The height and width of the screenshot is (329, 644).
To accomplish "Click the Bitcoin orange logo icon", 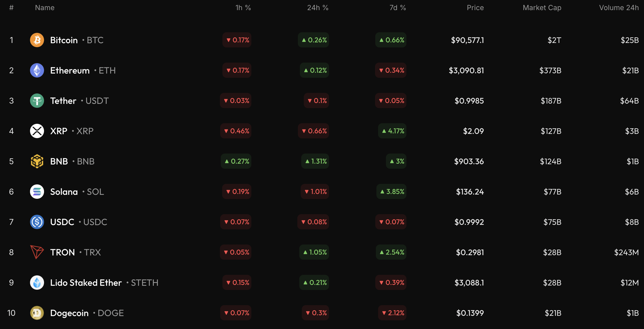I will click(37, 40).
